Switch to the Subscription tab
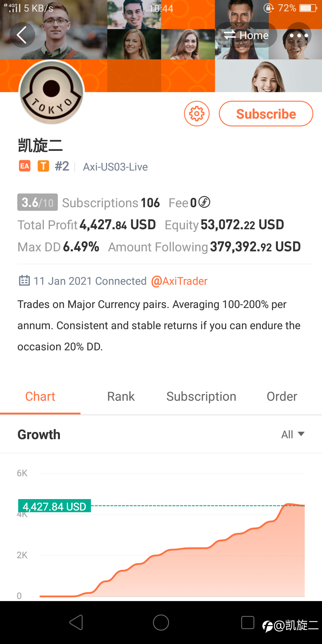The width and height of the screenshot is (322, 644). click(201, 397)
